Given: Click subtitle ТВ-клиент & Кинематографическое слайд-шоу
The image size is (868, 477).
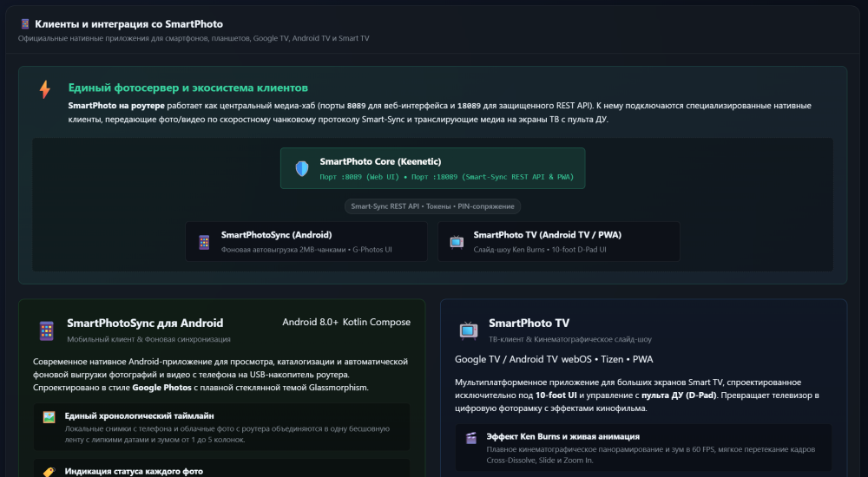Looking at the screenshot, I should tap(570, 339).
